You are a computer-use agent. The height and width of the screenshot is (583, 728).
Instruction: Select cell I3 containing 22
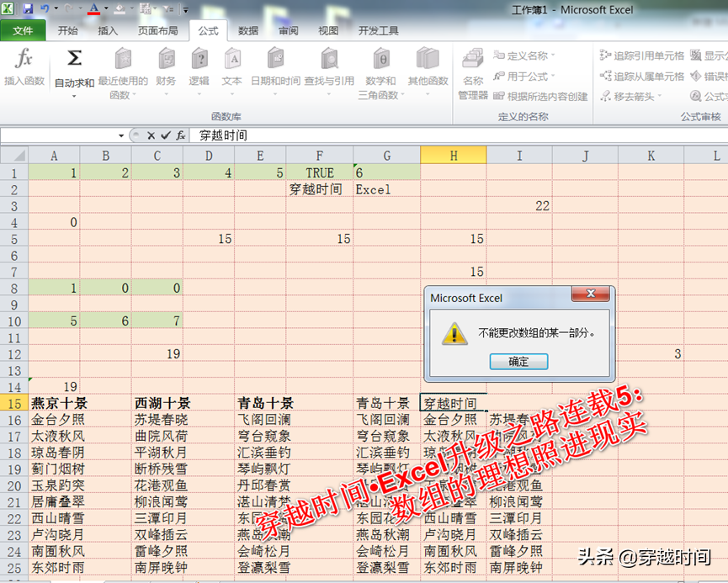click(x=519, y=205)
